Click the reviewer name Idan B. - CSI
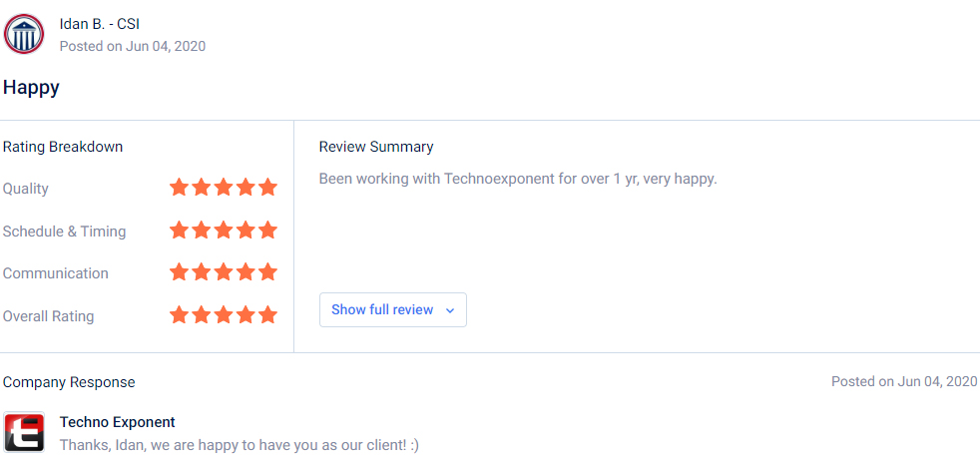This screenshot has width=980, height=469. point(100,24)
